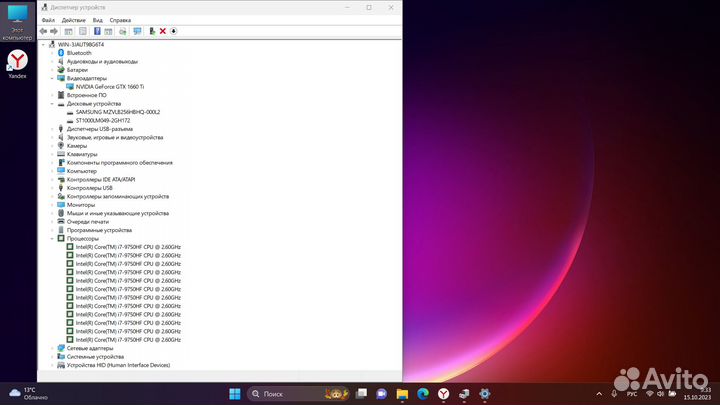This screenshot has width=720, height=405.
Task: Open Task View from the taskbar
Action: (x=361, y=394)
